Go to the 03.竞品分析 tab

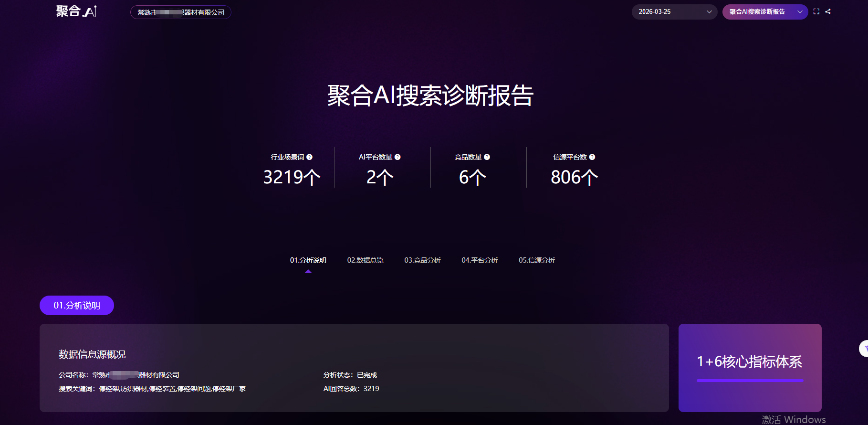point(422,260)
